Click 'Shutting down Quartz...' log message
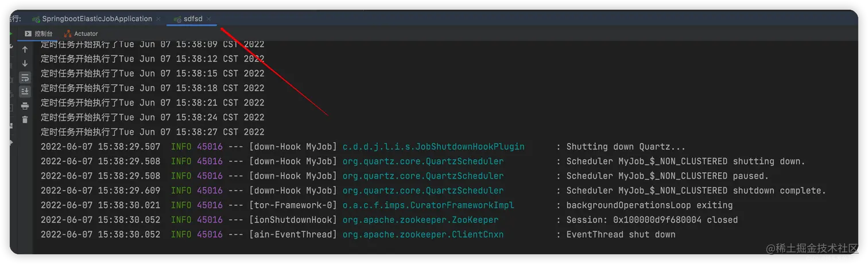 pyautogui.click(x=626, y=147)
